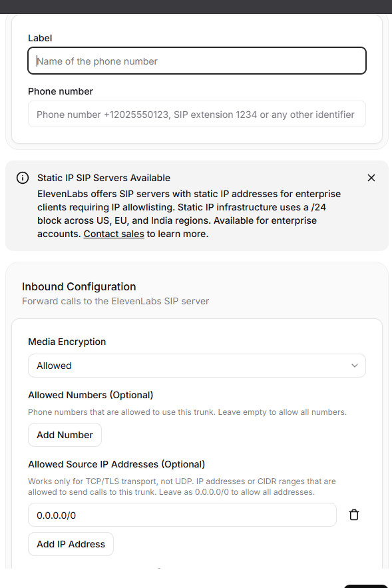Click the chevron on the Media Encryption selector

tap(355, 366)
